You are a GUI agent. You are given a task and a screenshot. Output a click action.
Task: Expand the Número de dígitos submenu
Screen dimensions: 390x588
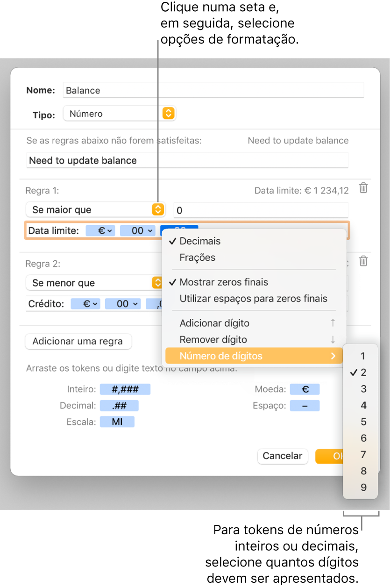(254, 356)
